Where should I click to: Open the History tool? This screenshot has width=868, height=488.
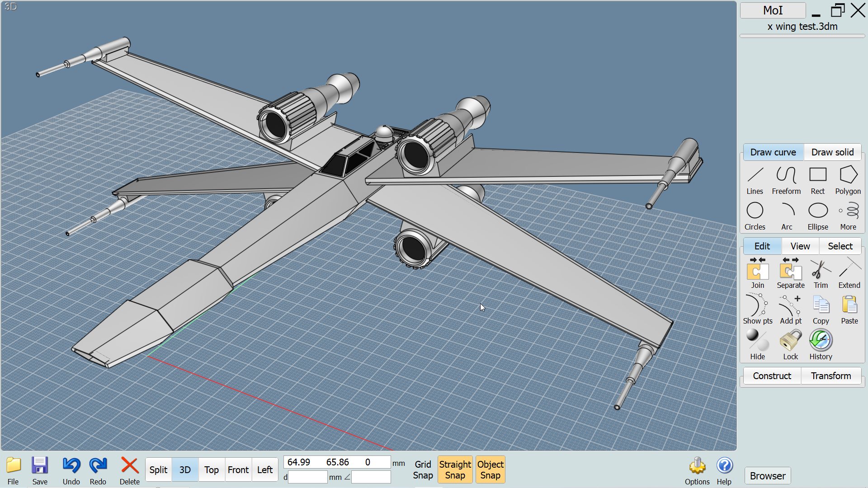tap(821, 345)
